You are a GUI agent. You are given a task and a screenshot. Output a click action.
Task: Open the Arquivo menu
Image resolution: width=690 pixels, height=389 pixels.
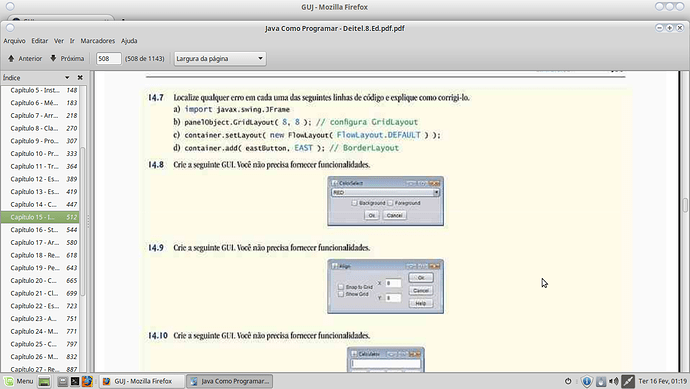click(15, 40)
